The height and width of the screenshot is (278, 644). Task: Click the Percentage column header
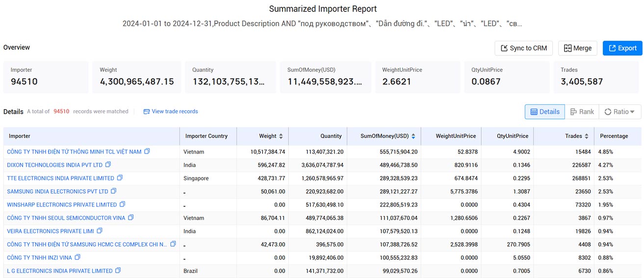[x=618, y=136]
